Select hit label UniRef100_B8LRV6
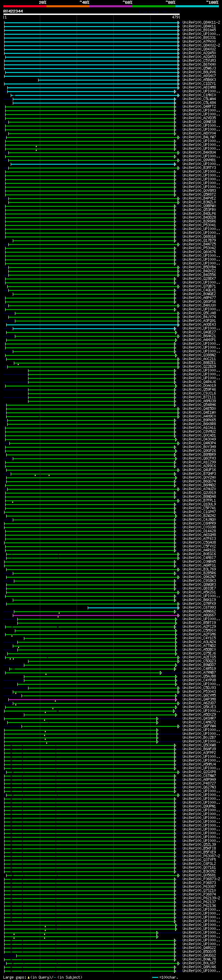The height and width of the screenshot is (980, 222). click(199, 72)
